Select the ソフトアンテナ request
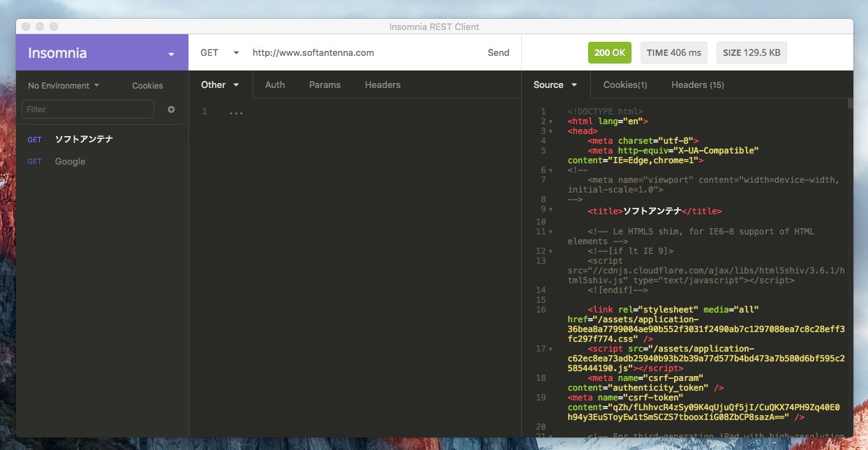 pyautogui.click(x=84, y=140)
